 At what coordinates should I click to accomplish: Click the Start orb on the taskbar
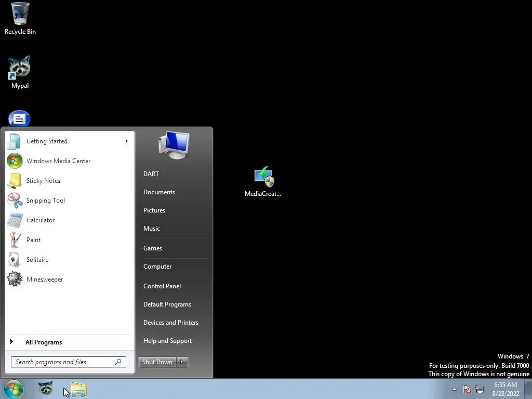point(14,389)
